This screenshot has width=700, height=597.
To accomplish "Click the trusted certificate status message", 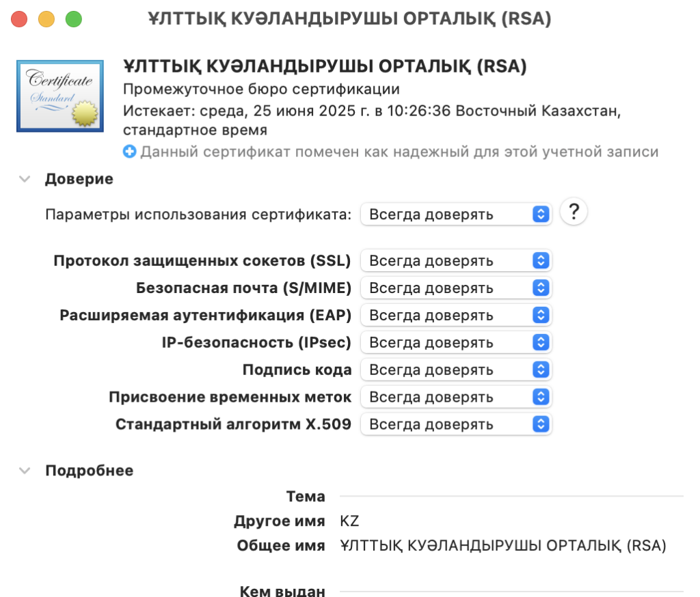I will (x=399, y=152).
